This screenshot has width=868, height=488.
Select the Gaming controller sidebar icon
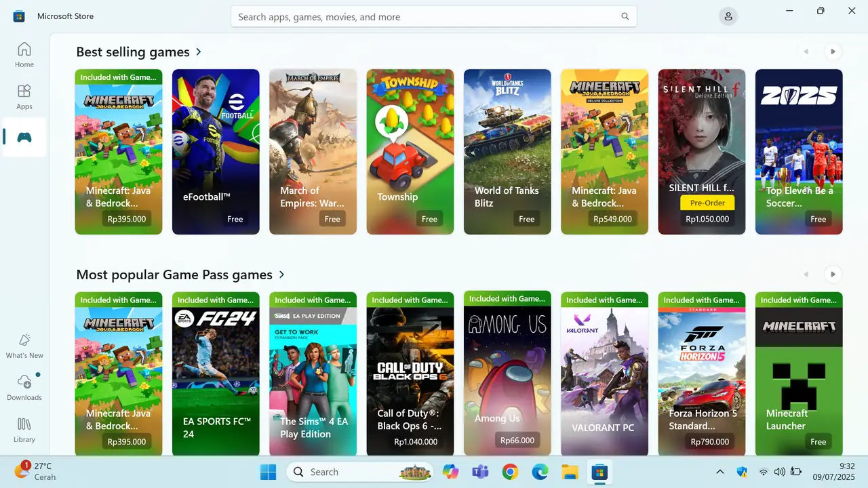[x=24, y=138]
